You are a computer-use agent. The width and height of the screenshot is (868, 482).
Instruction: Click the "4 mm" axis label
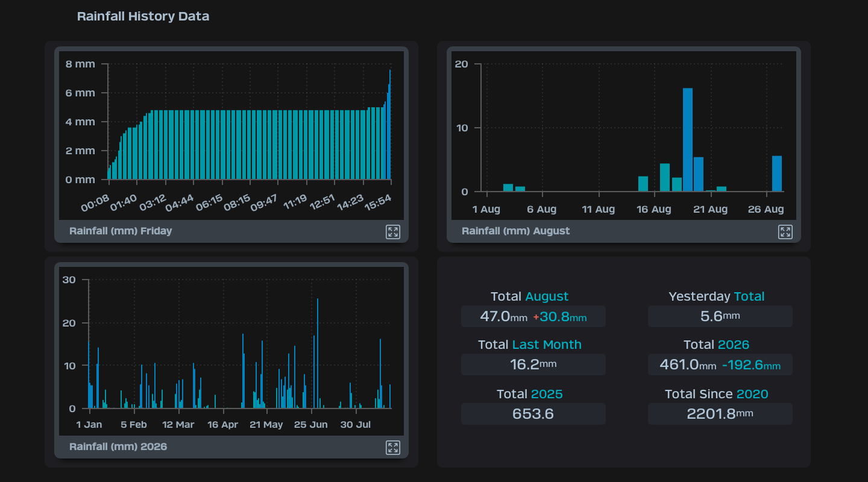click(81, 122)
